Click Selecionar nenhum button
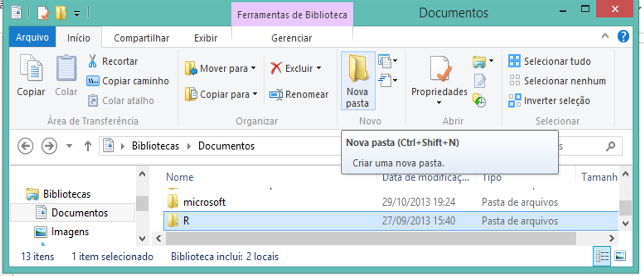The image size is (644, 276). click(557, 81)
